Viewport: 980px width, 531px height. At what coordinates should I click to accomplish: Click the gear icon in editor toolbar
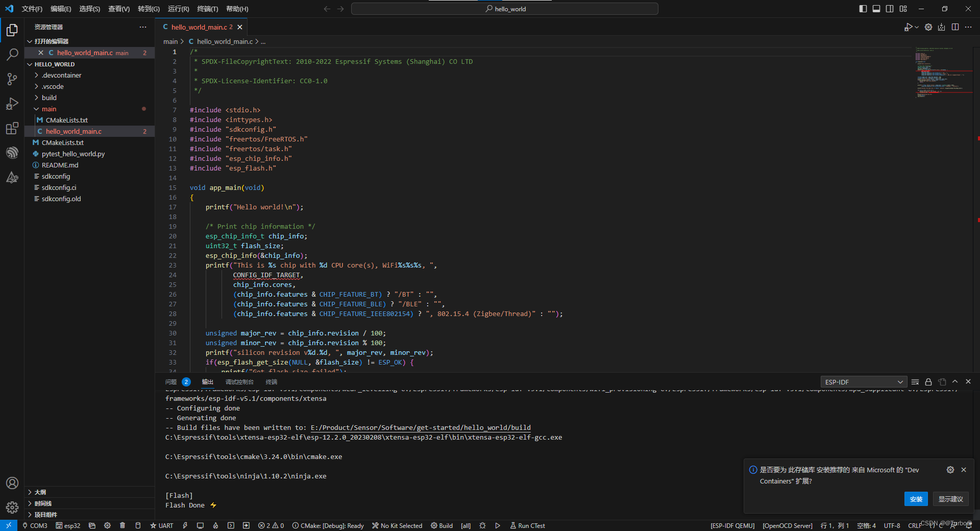click(x=928, y=27)
